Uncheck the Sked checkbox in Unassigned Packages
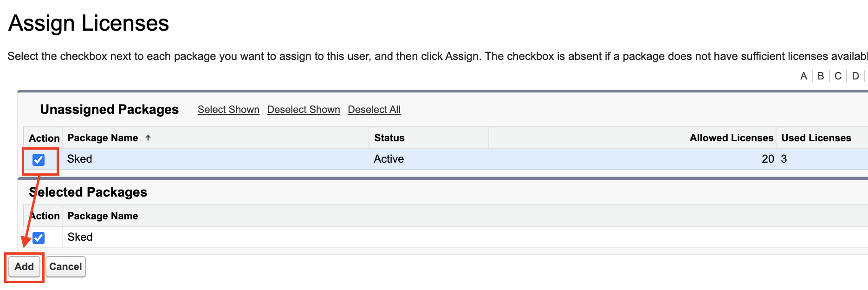Image resolution: width=868 pixels, height=290 pixels. click(39, 160)
